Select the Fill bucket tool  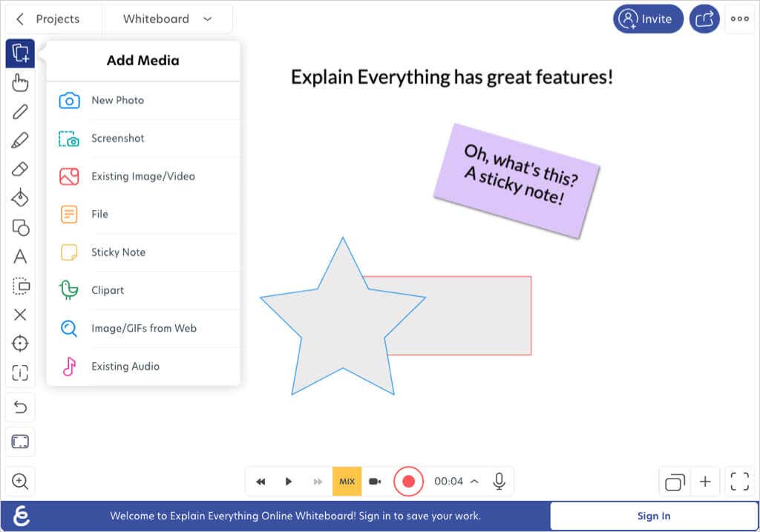pos(20,198)
